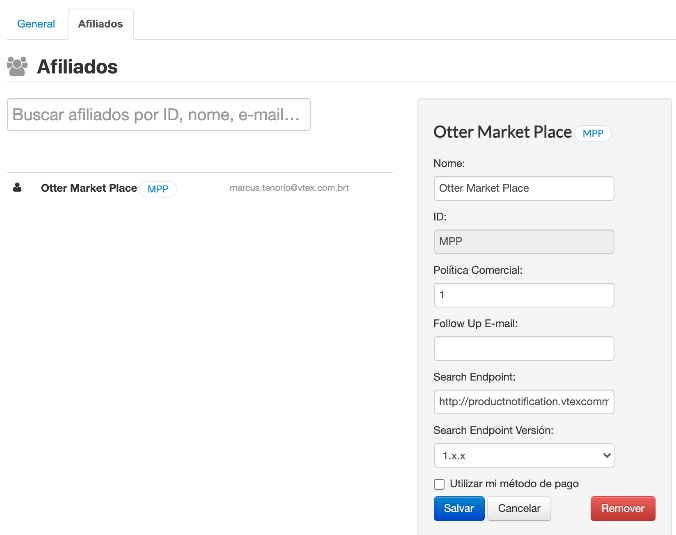Click the Cancelar button
This screenshot has height=535, width=676.
[519, 508]
